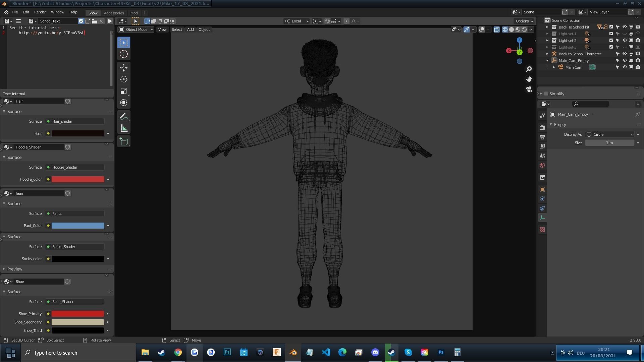Switch to the Accessories workspace tab
The width and height of the screenshot is (644, 362).
click(x=114, y=13)
